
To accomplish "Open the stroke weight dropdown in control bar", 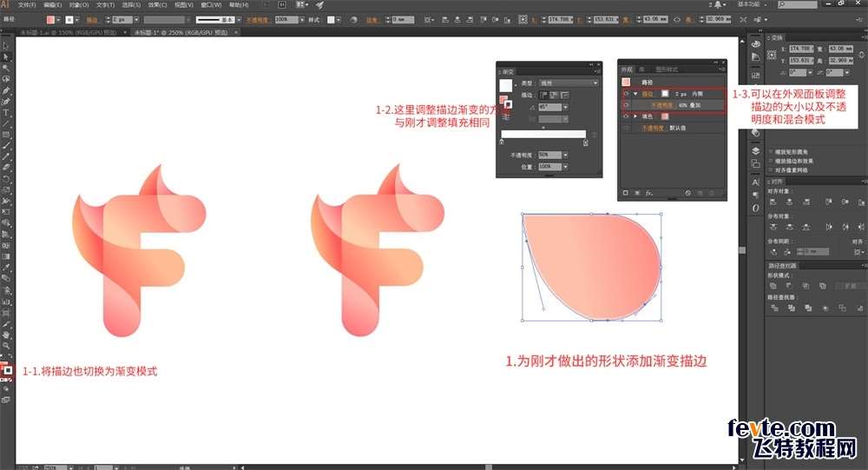I will coord(137,19).
